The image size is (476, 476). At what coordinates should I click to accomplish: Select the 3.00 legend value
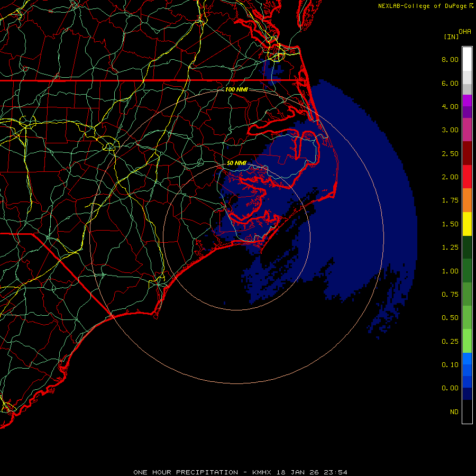tap(450, 130)
